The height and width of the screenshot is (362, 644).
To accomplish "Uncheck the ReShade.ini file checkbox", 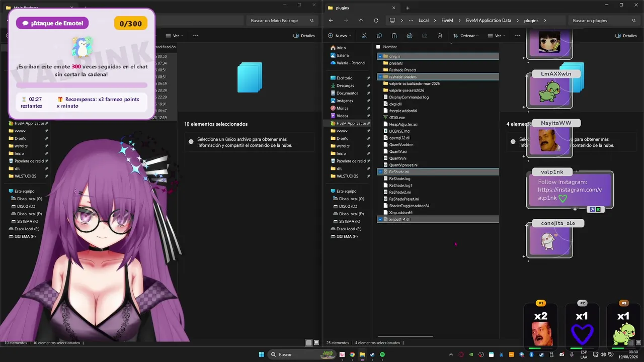I will click(x=380, y=172).
